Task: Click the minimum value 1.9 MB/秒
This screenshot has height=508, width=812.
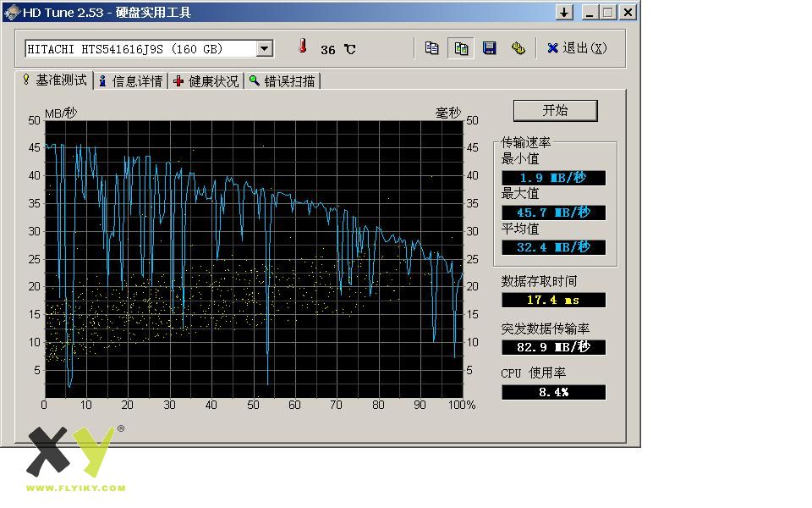Action: coord(553,178)
